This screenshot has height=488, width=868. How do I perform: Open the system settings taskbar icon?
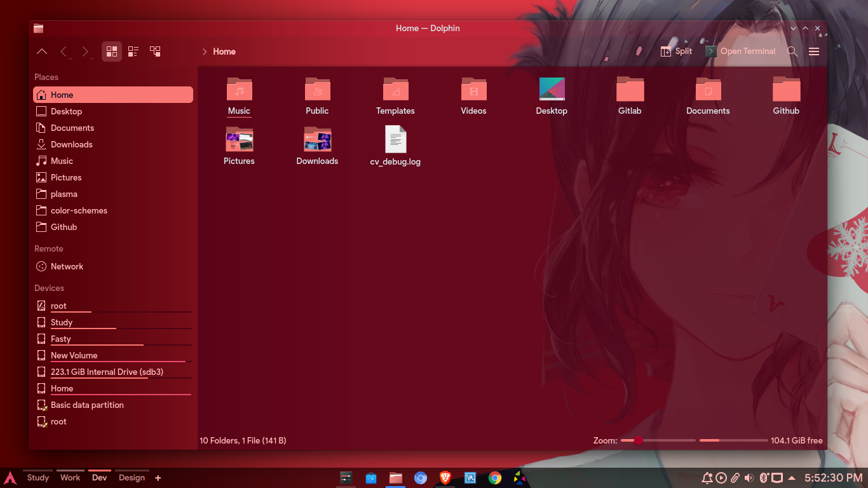(x=346, y=478)
